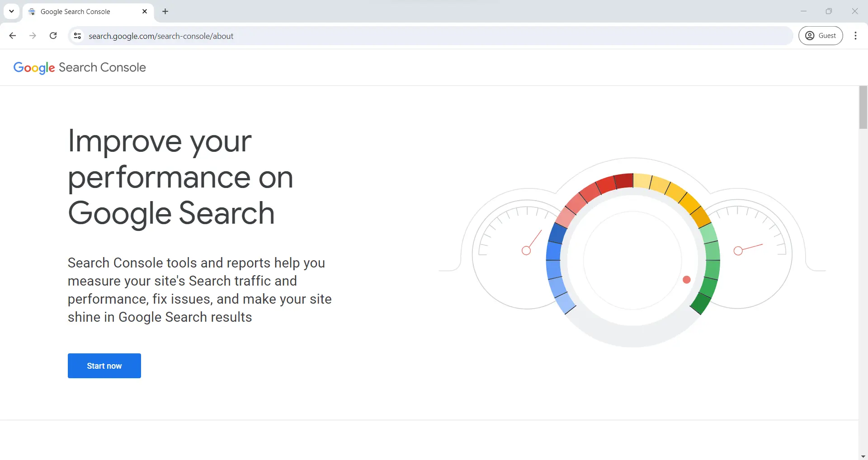
Task: Click the headline 'Improve your performance' text
Action: [180, 177]
